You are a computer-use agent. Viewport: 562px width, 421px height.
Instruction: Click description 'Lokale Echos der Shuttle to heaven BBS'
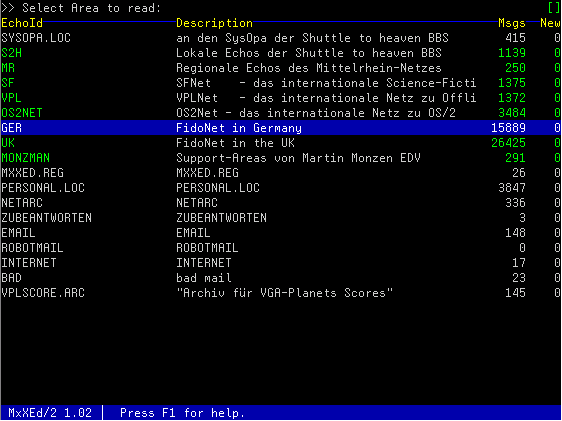click(x=309, y=53)
